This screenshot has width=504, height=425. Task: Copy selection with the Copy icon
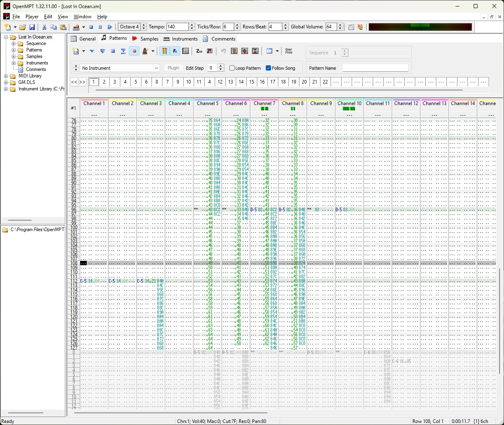(x=53, y=27)
